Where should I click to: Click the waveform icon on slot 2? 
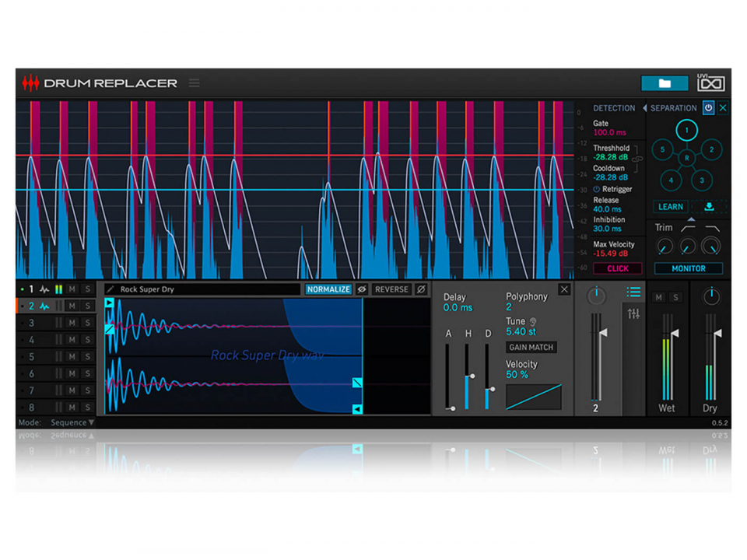click(44, 306)
